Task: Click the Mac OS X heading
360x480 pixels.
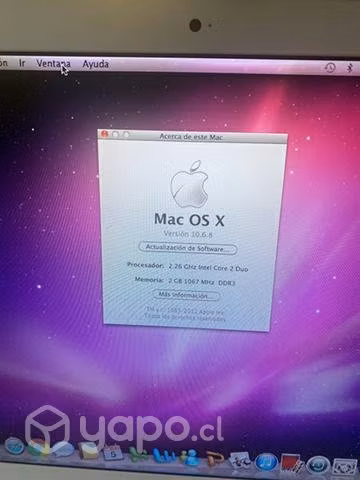Action: click(x=189, y=219)
